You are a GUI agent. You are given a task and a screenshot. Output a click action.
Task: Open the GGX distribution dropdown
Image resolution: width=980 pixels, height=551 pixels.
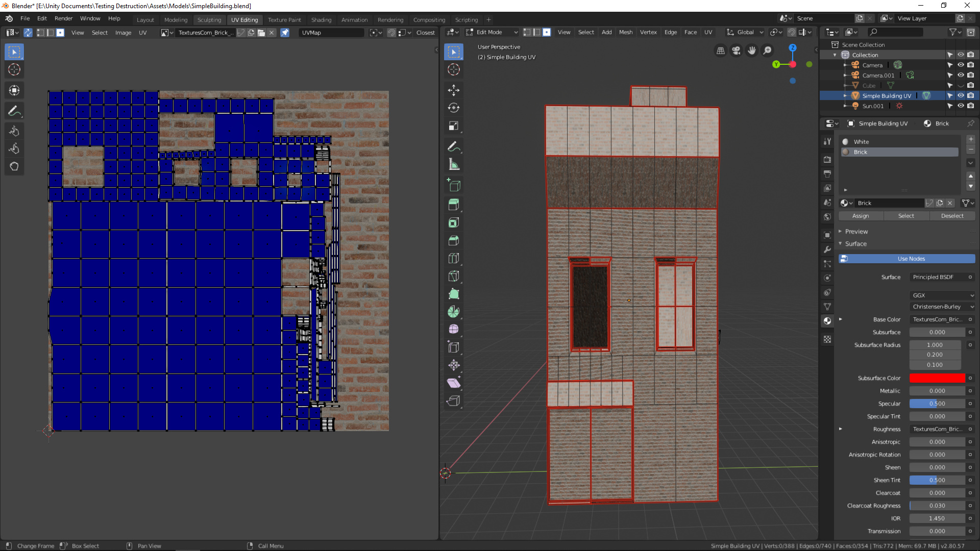pos(942,295)
